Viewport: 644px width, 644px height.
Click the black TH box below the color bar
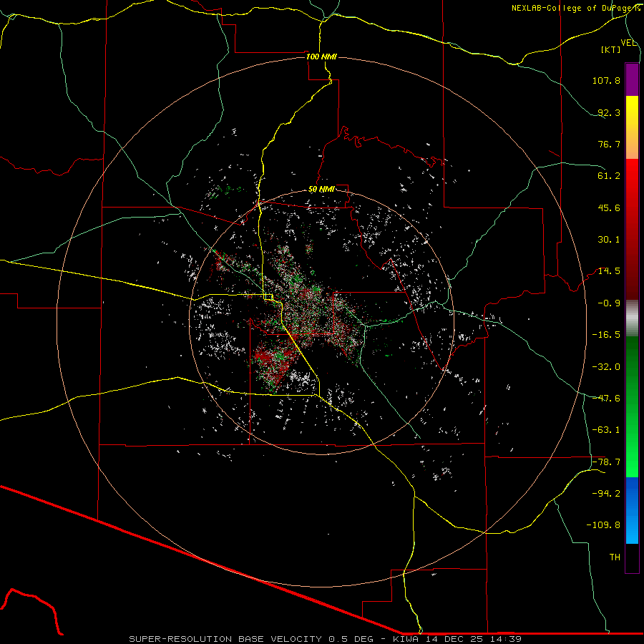(632, 558)
